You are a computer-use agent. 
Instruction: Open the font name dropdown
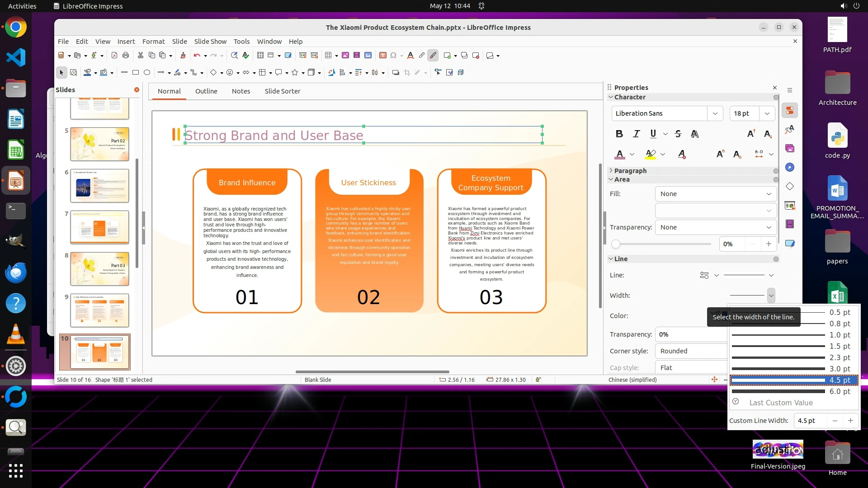[715, 113]
